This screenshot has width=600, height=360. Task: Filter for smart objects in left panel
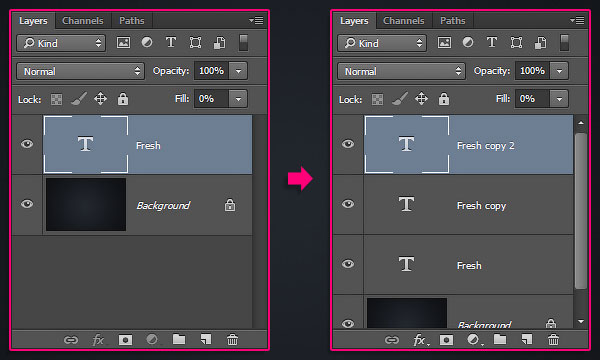219,42
